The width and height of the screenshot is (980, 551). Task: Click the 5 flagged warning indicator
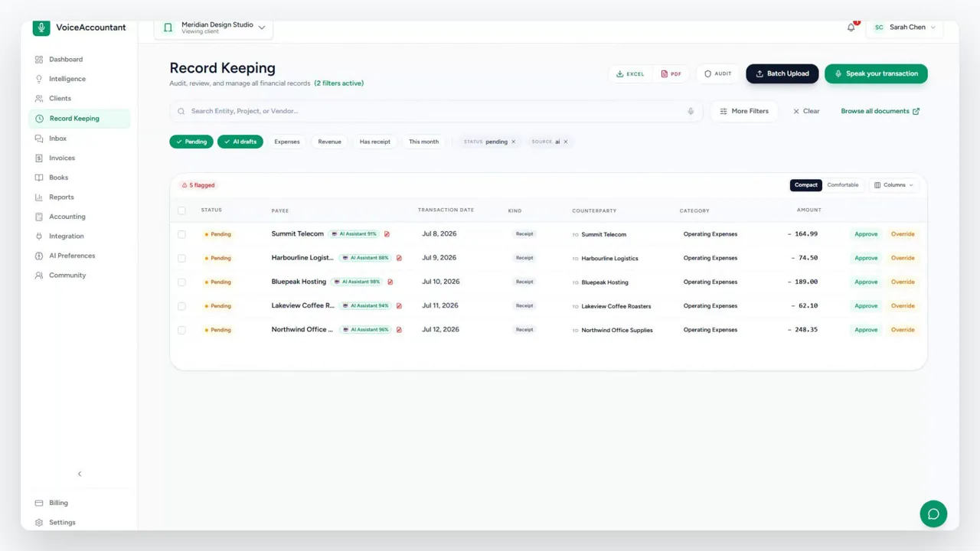pos(198,185)
